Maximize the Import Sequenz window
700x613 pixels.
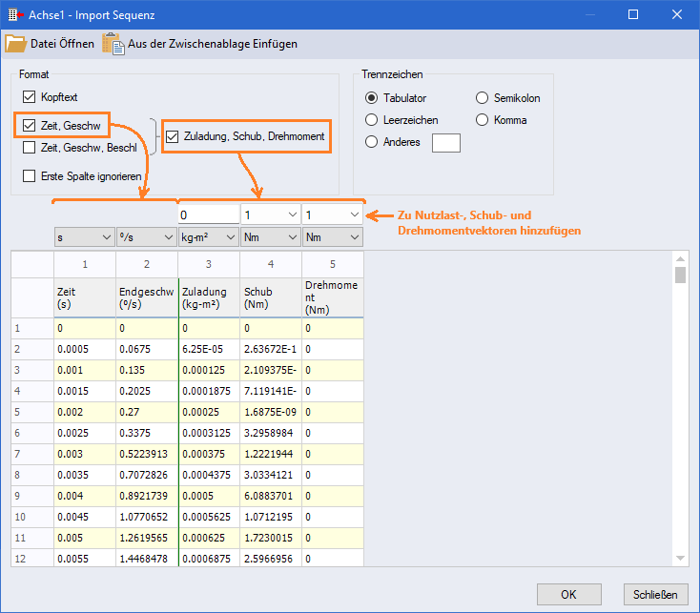633,14
